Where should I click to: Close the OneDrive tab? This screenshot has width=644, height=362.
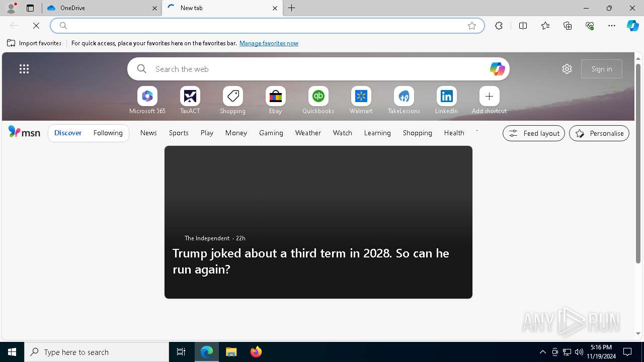coord(154,8)
